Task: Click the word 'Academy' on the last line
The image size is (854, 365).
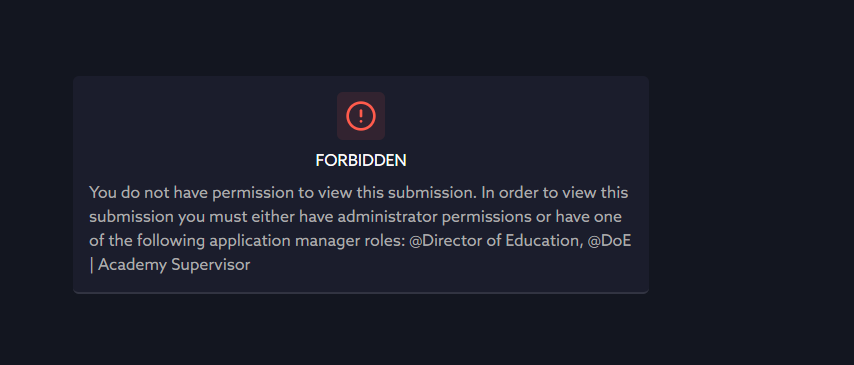Action: coord(132,265)
